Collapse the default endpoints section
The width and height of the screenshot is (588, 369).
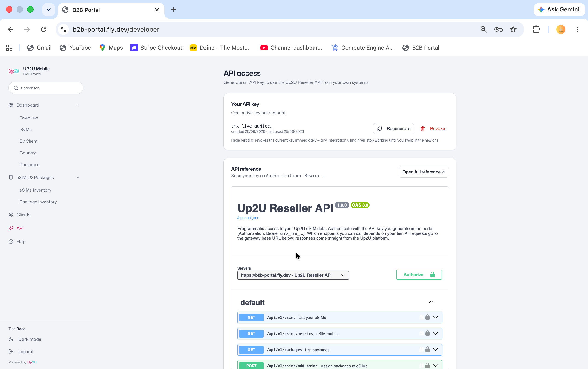pos(431,302)
